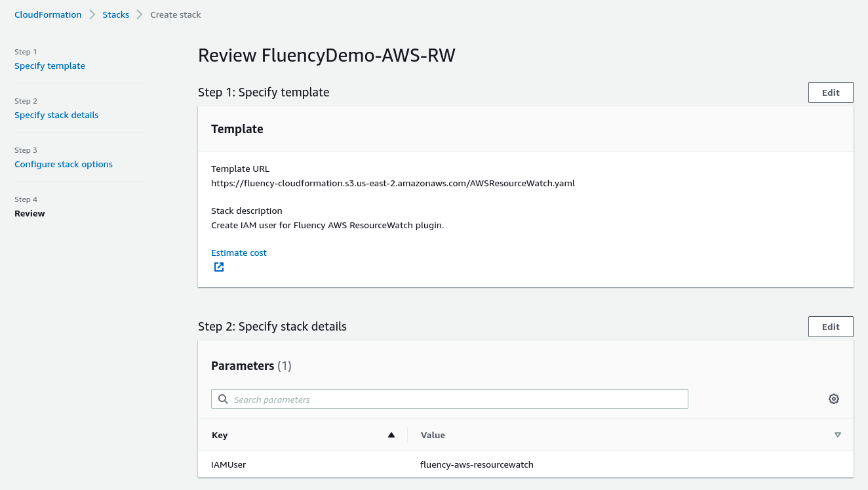
Task: Click the Value column sort triangle
Action: coord(838,435)
